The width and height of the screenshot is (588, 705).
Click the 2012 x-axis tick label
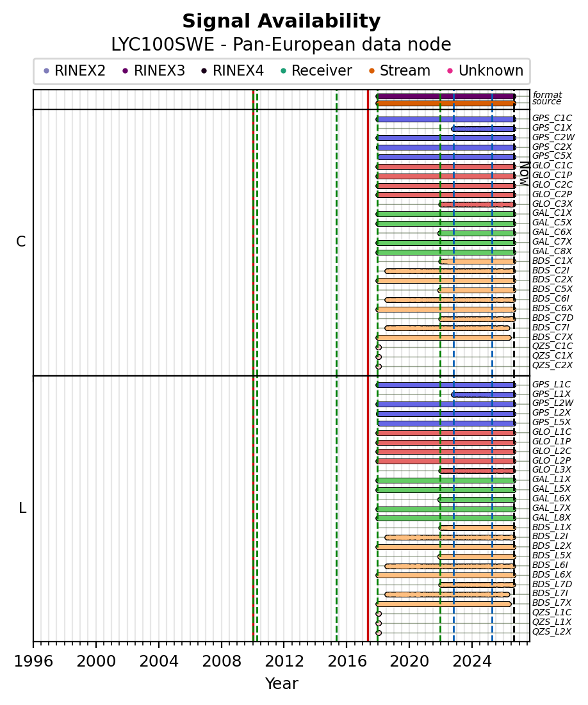[x=284, y=662]
